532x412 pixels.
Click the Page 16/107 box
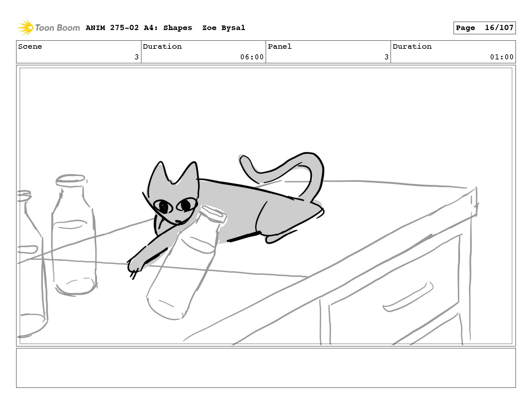(x=484, y=28)
